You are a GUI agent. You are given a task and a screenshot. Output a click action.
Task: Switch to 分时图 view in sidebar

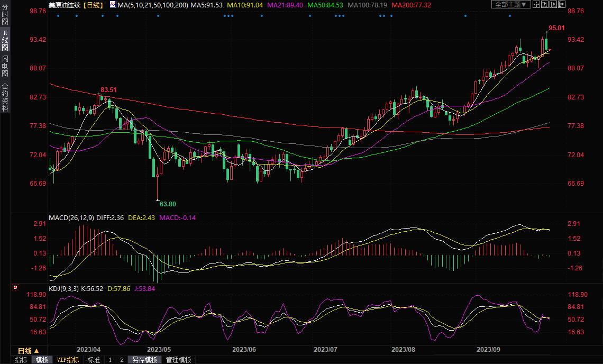(5, 14)
